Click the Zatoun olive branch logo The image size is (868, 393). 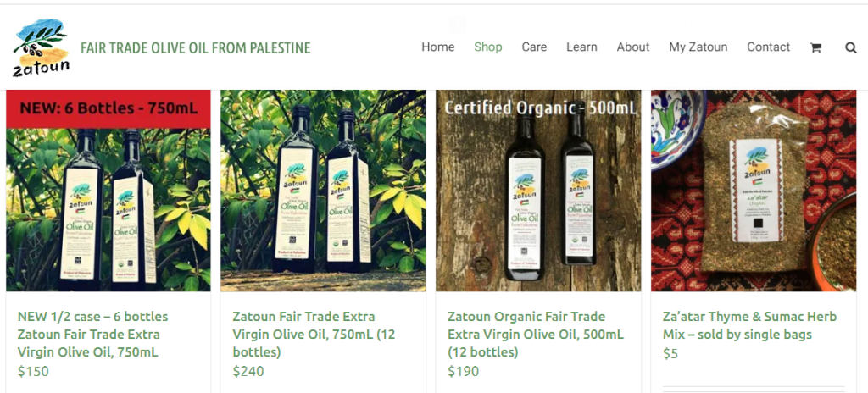click(x=41, y=48)
